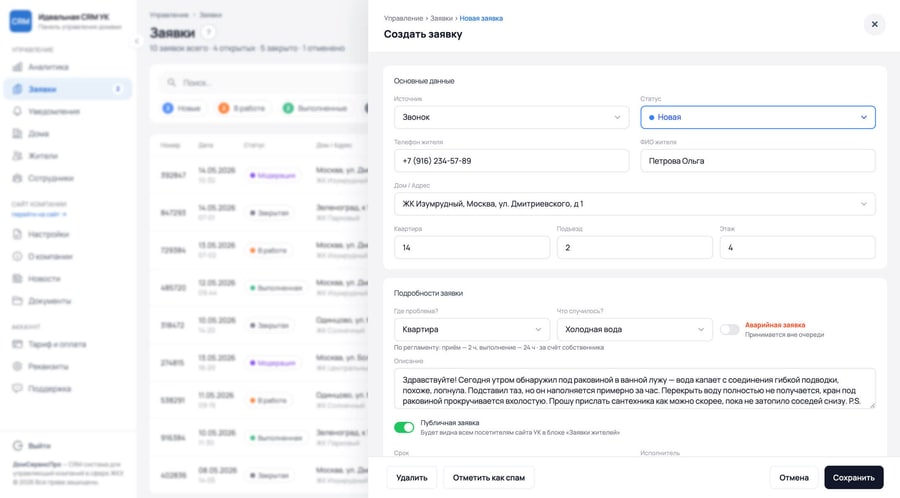Image resolution: width=900 pixels, height=498 pixels.
Task: Expand the Статус dropdown set to Новая
Action: pos(758,117)
